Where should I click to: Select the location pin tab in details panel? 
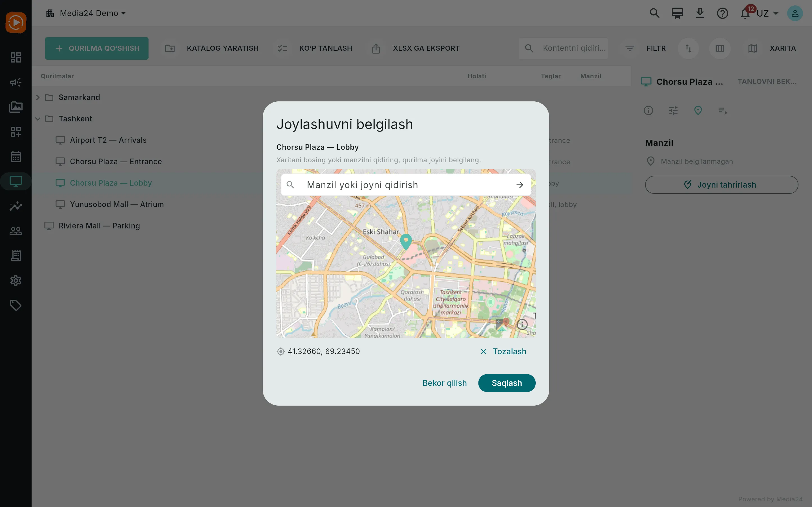pos(698,110)
